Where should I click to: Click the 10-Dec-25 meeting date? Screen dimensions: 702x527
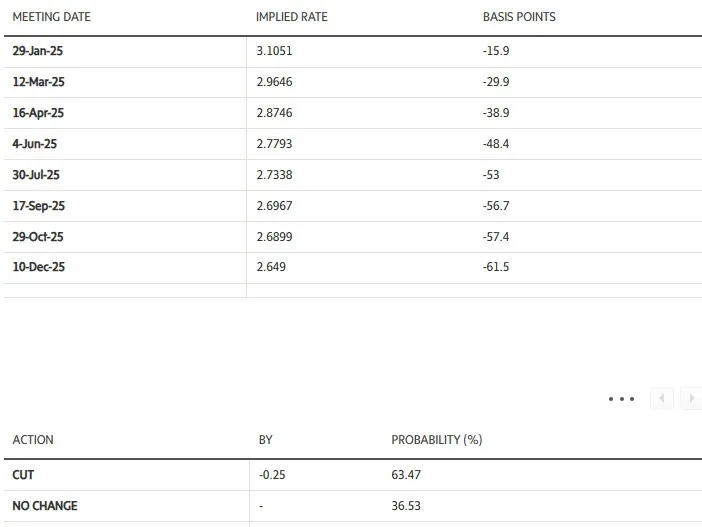pos(39,267)
